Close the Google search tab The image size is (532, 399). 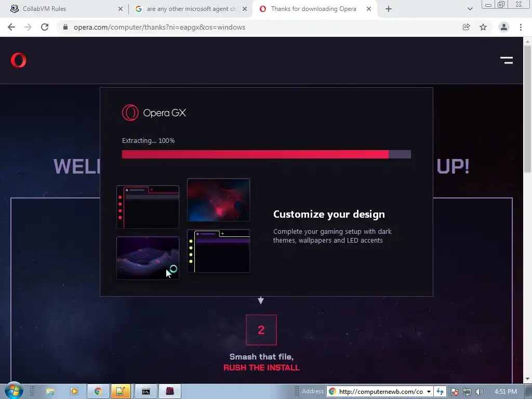click(x=245, y=9)
